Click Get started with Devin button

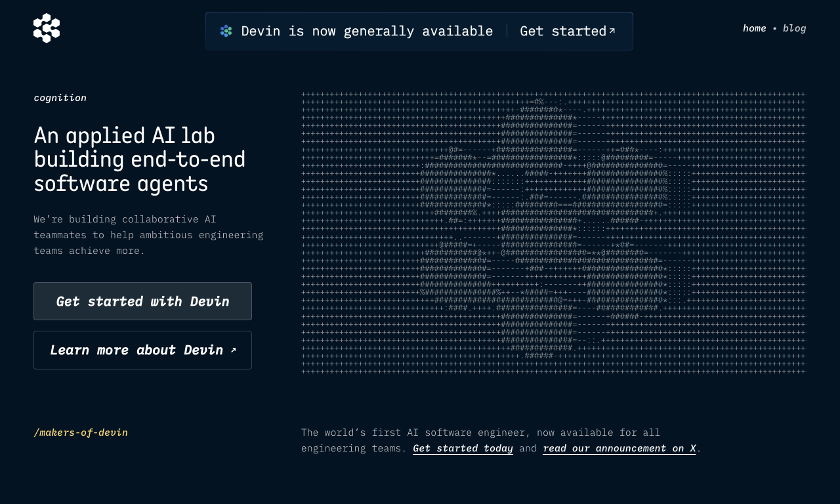click(142, 301)
